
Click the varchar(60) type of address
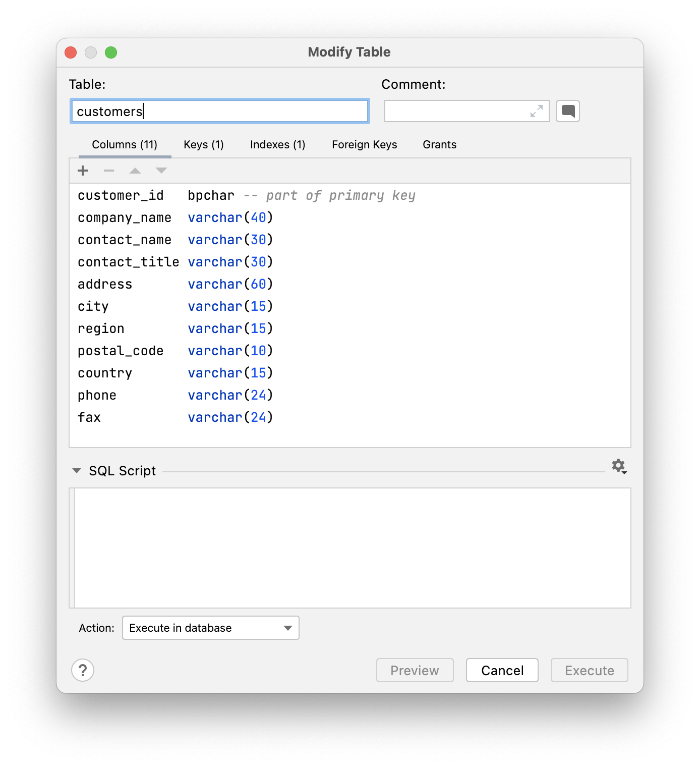point(230,284)
